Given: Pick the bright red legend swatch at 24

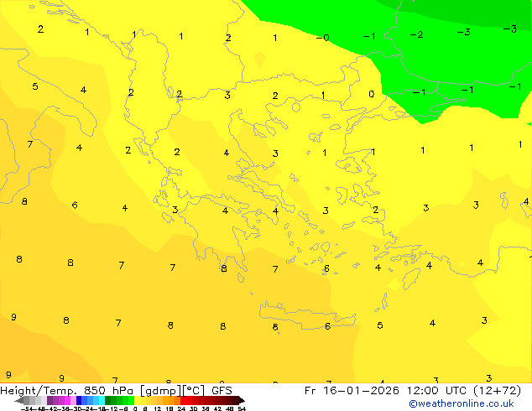Looking at the screenshot, I should [183, 400].
